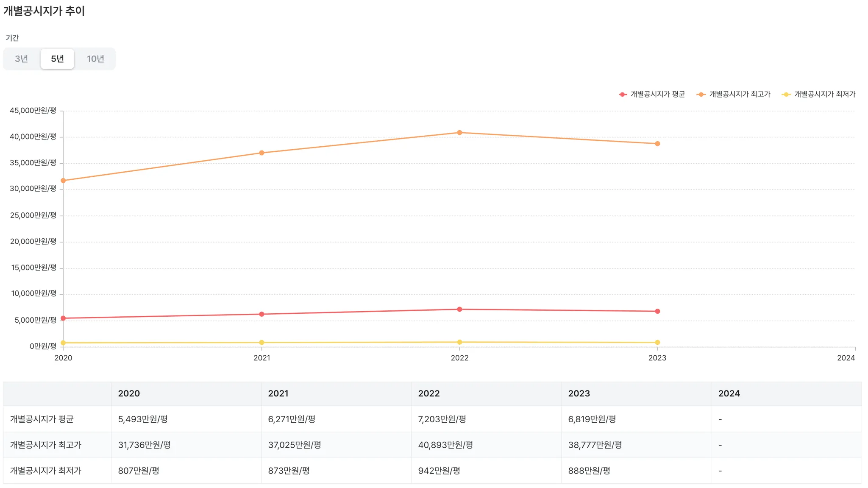The height and width of the screenshot is (488, 868).
Task: Click the 2024 label on x-axis
Action: (x=846, y=358)
